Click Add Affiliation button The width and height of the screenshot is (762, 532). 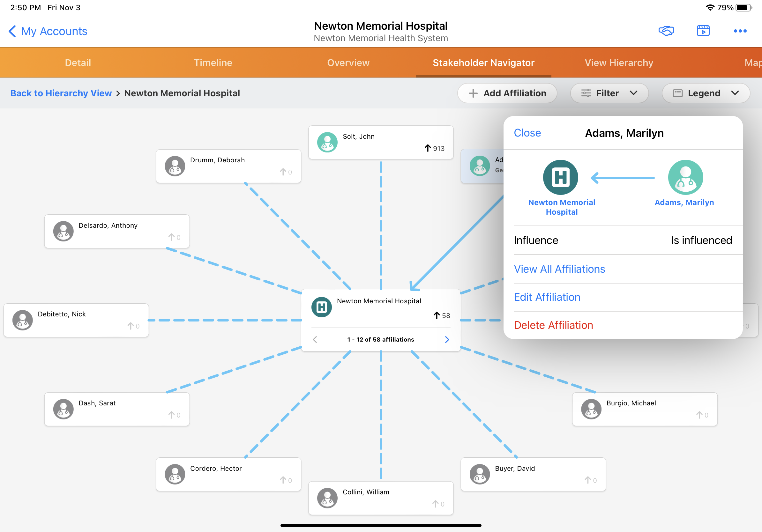pyautogui.click(x=507, y=93)
